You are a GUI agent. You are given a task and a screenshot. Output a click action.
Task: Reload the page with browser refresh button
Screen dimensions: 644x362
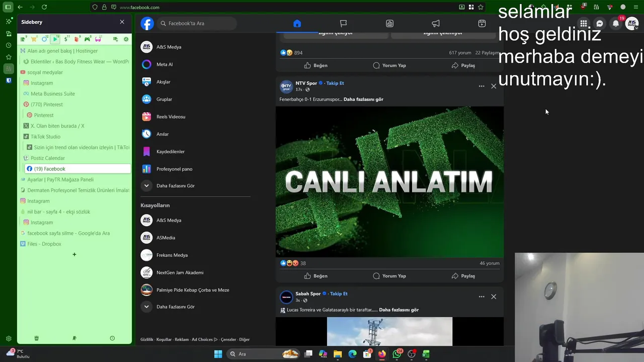(44, 7)
